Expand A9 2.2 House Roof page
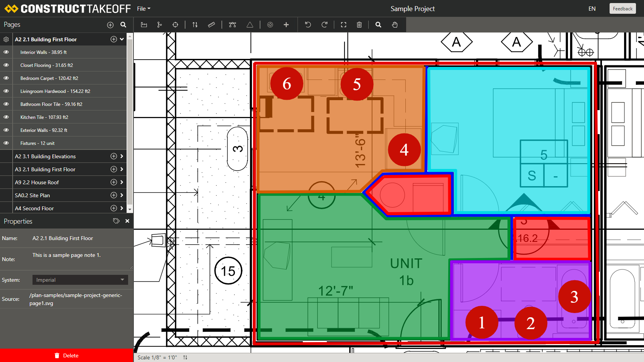 pos(122,182)
